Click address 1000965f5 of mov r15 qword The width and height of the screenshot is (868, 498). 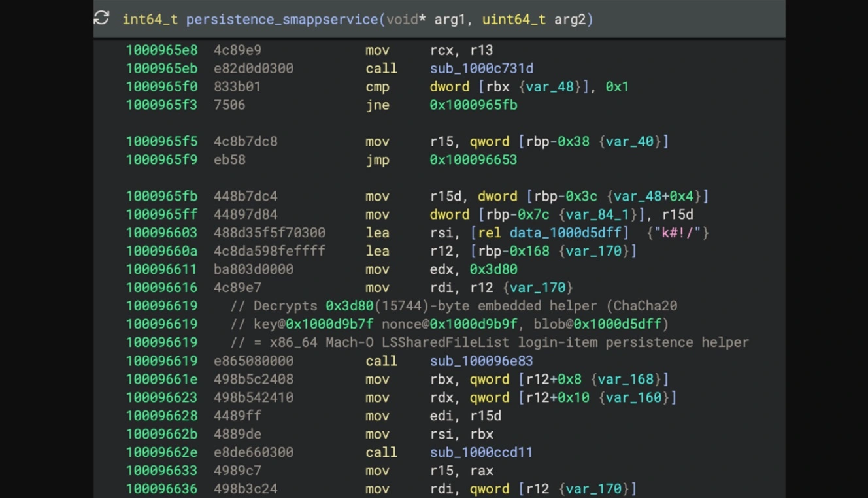(161, 142)
